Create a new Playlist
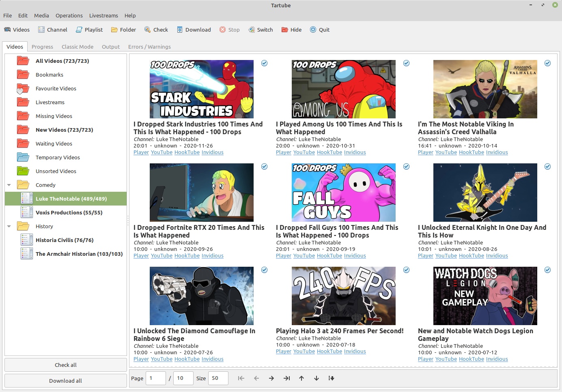 89,29
